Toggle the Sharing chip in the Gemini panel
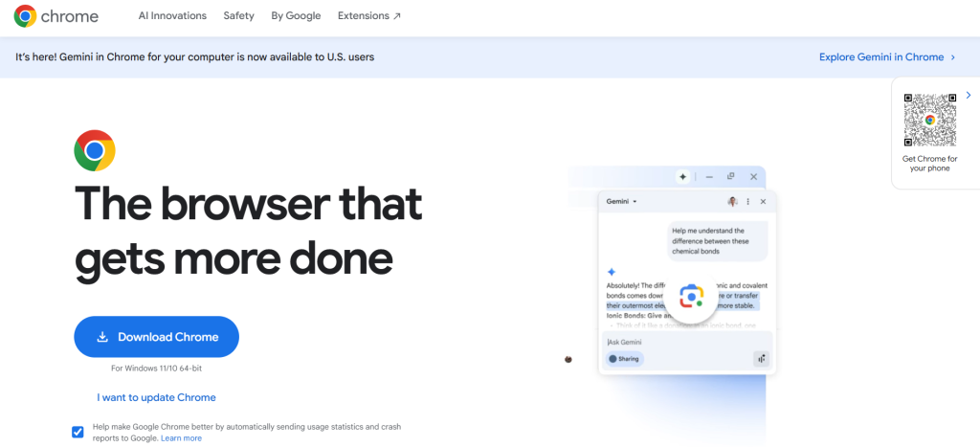 point(624,359)
